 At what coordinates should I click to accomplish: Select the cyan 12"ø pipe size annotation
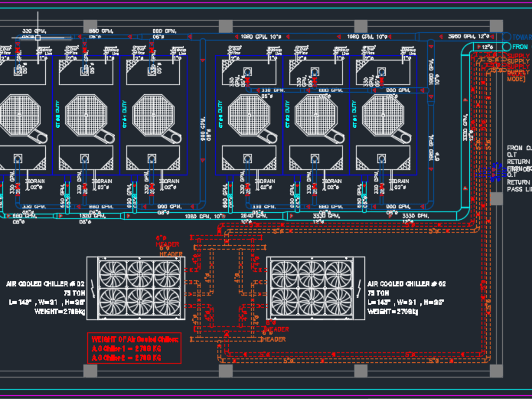pos(487,47)
